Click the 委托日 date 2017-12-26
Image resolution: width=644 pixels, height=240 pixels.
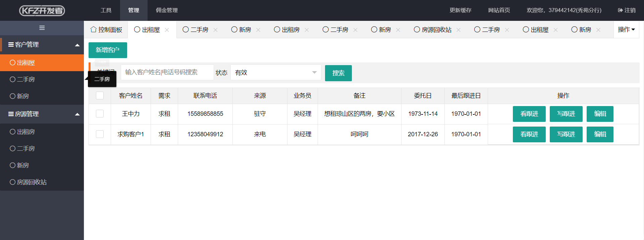[423, 134]
